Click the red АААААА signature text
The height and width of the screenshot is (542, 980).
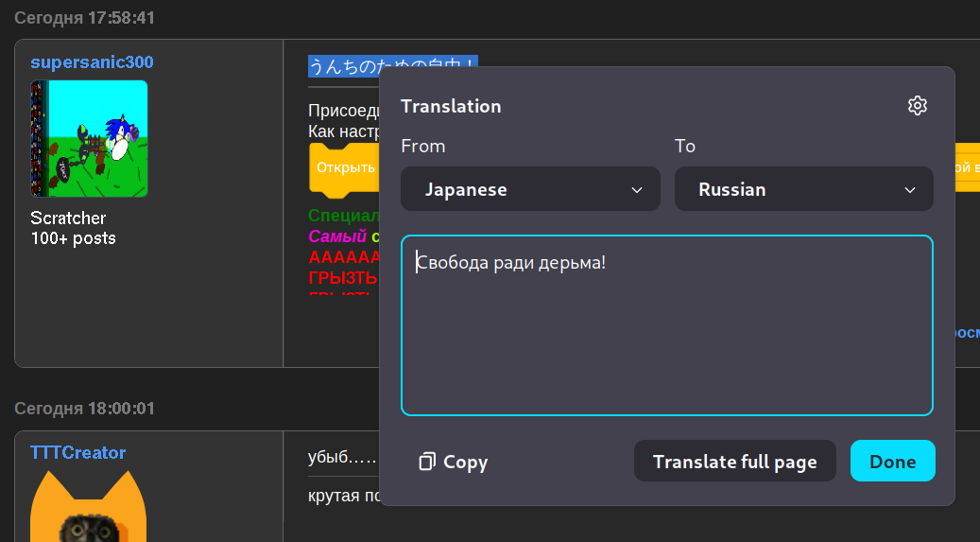pos(344,256)
